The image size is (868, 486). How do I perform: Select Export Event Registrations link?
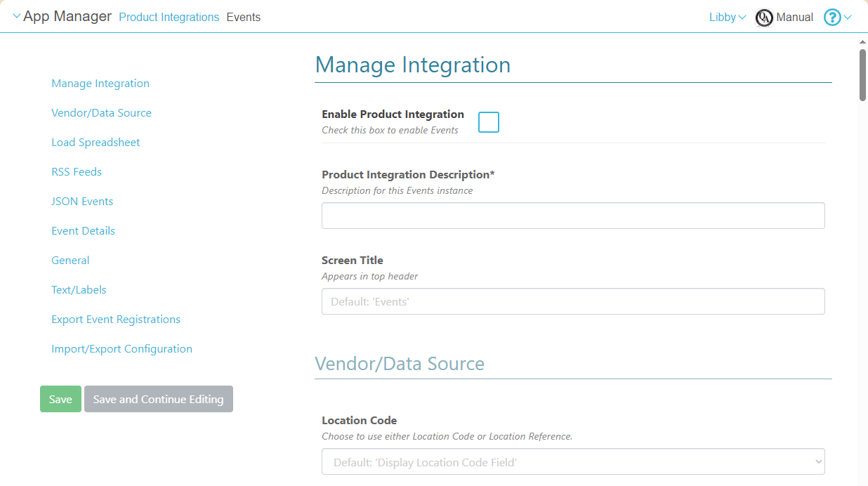[x=116, y=320]
